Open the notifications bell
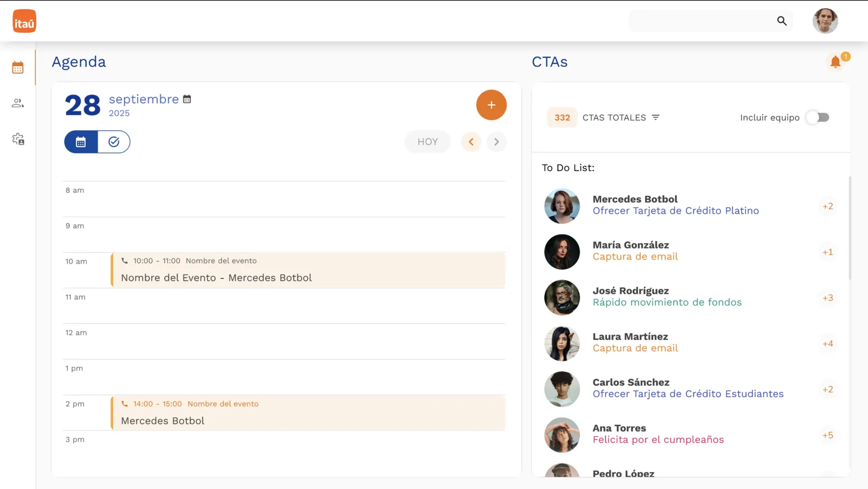This screenshot has height=489, width=868. click(835, 62)
